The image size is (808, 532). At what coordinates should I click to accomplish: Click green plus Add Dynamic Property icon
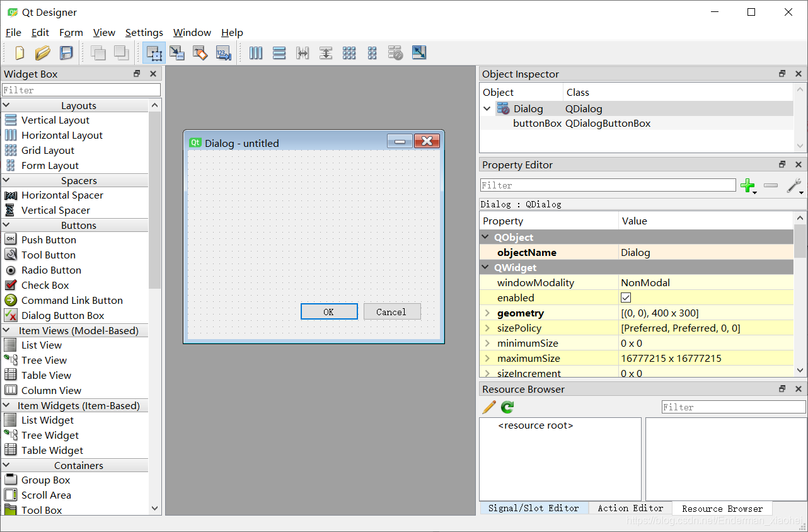(x=748, y=185)
